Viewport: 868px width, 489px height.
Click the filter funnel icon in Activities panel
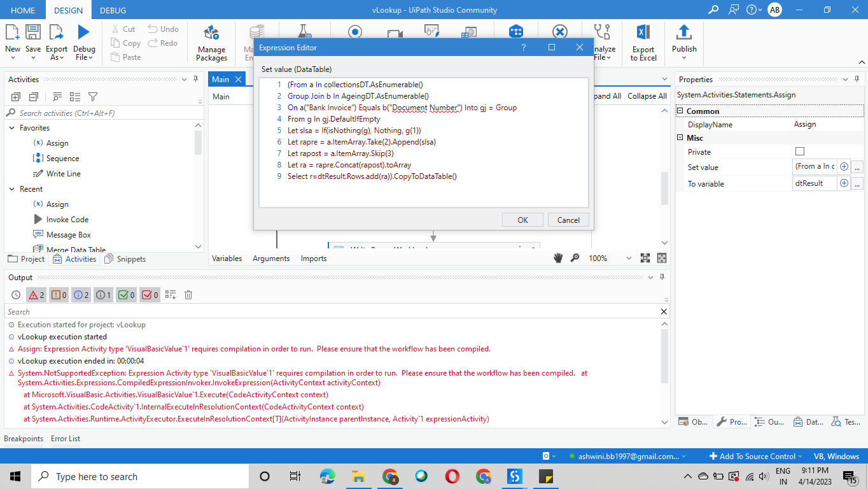(x=93, y=97)
